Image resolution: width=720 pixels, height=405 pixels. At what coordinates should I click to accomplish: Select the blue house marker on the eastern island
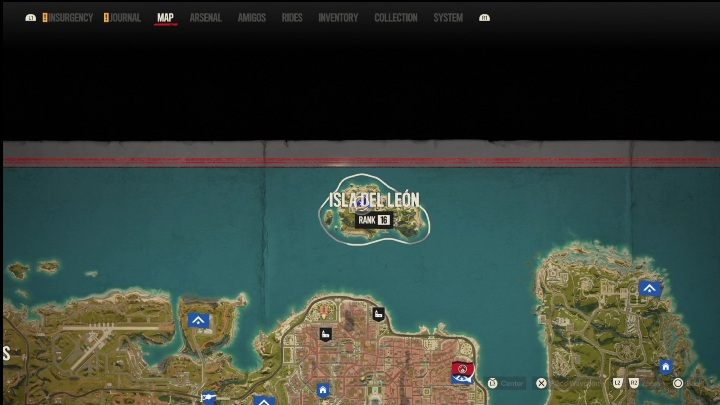(666, 367)
